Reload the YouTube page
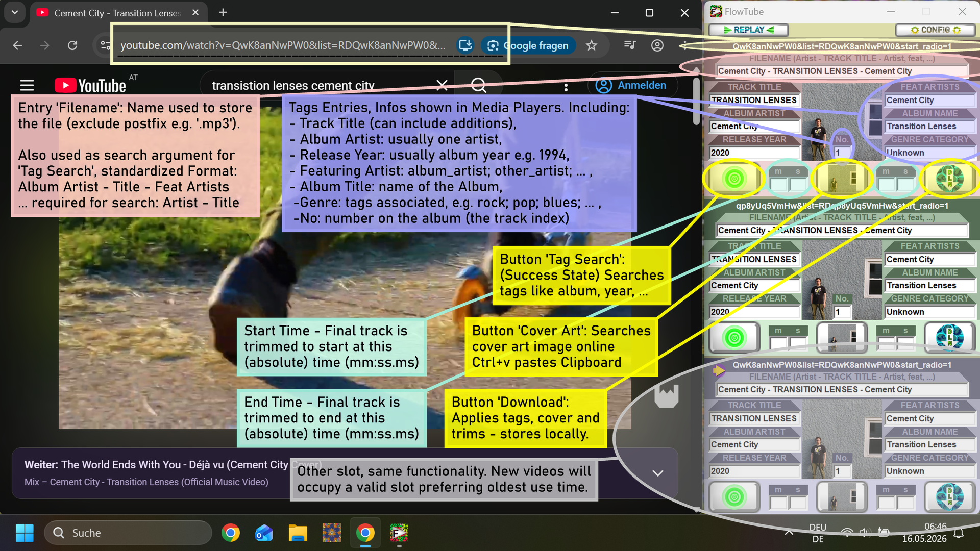This screenshot has height=551, width=980. click(x=72, y=45)
